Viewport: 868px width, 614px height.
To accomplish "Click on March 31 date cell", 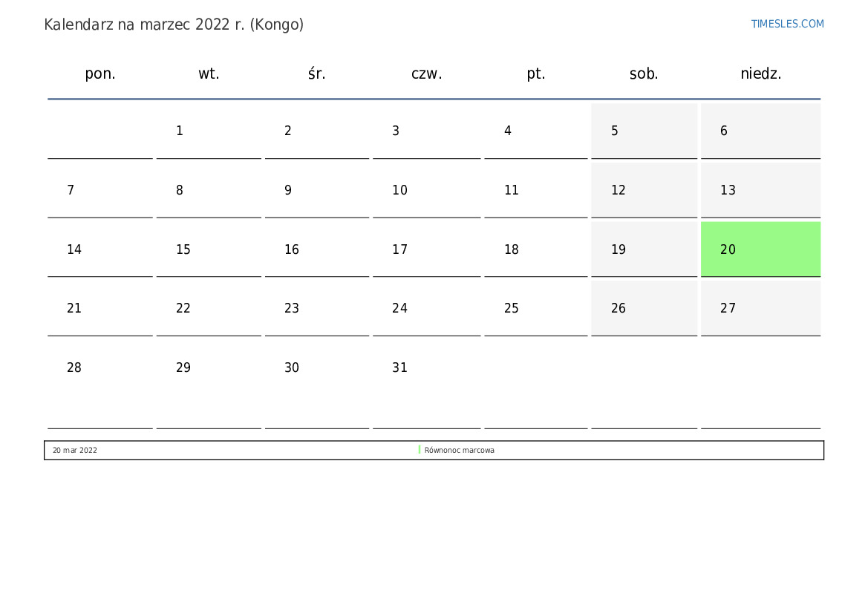I will [426, 368].
